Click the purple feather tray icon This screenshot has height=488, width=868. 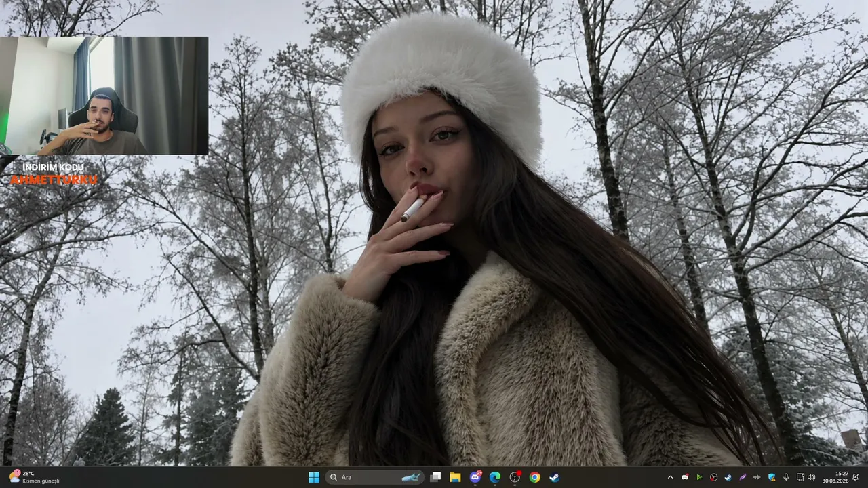click(743, 477)
